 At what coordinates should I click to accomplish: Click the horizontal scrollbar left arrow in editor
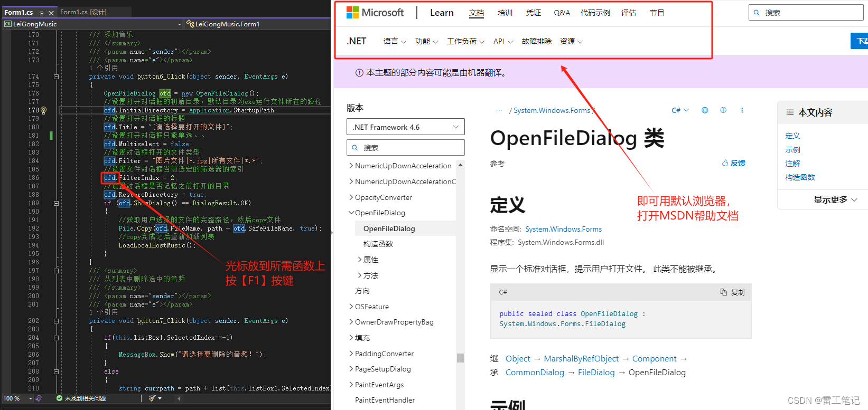(179, 398)
